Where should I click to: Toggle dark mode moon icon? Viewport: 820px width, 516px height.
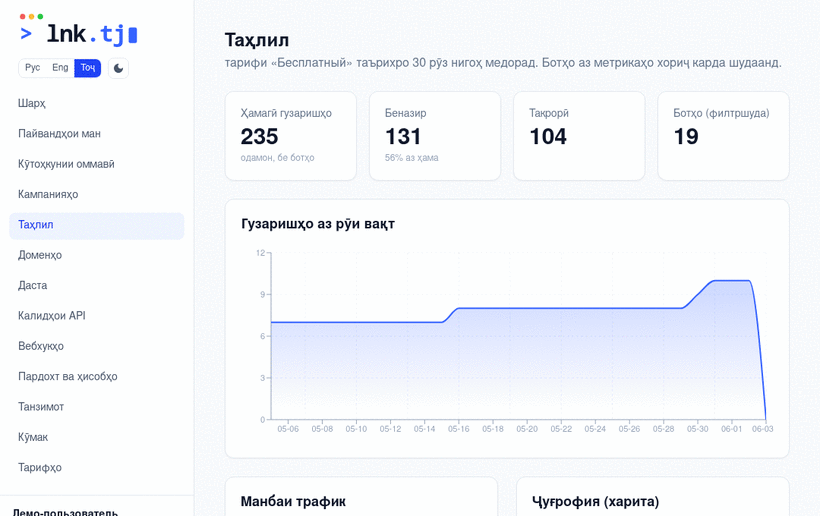pos(119,68)
